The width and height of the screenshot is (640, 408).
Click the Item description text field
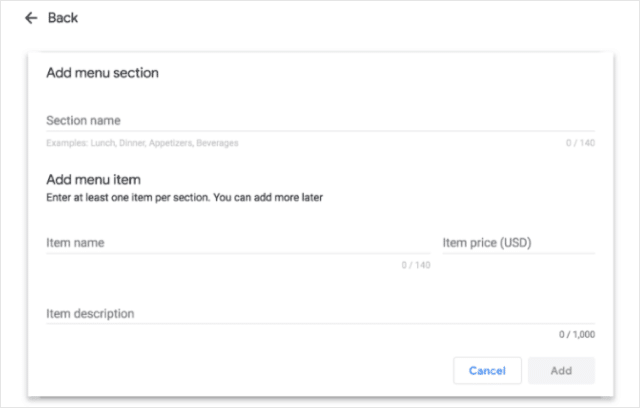click(320, 314)
